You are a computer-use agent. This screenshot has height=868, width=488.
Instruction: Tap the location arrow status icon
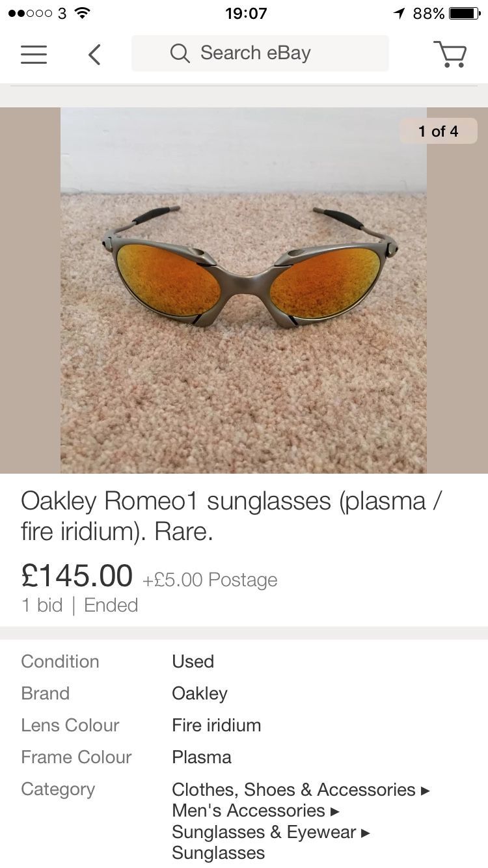[x=399, y=13]
